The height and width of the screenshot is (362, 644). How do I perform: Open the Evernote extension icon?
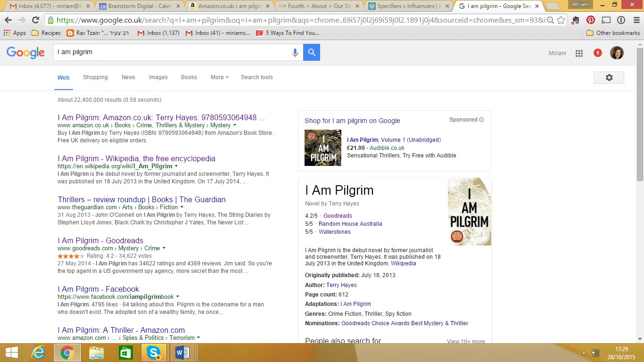pos(576,20)
